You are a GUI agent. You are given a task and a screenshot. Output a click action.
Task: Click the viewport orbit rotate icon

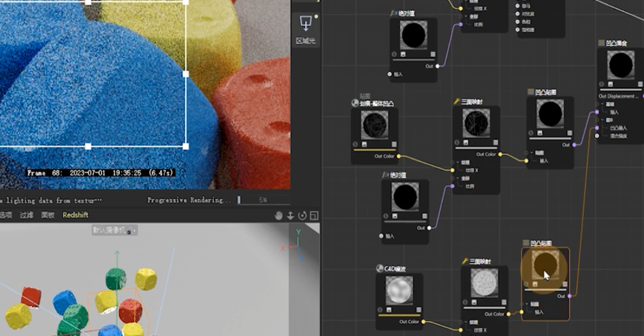tap(302, 215)
